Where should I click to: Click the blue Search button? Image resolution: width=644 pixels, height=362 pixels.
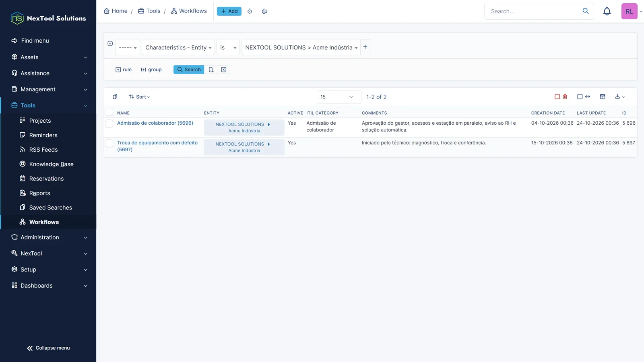tap(189, 70)
